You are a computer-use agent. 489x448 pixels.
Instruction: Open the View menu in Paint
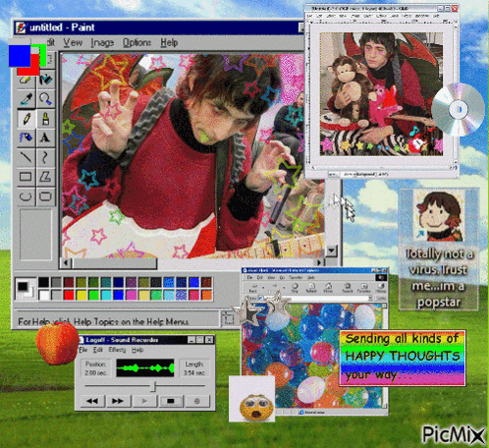coord(73,42)
